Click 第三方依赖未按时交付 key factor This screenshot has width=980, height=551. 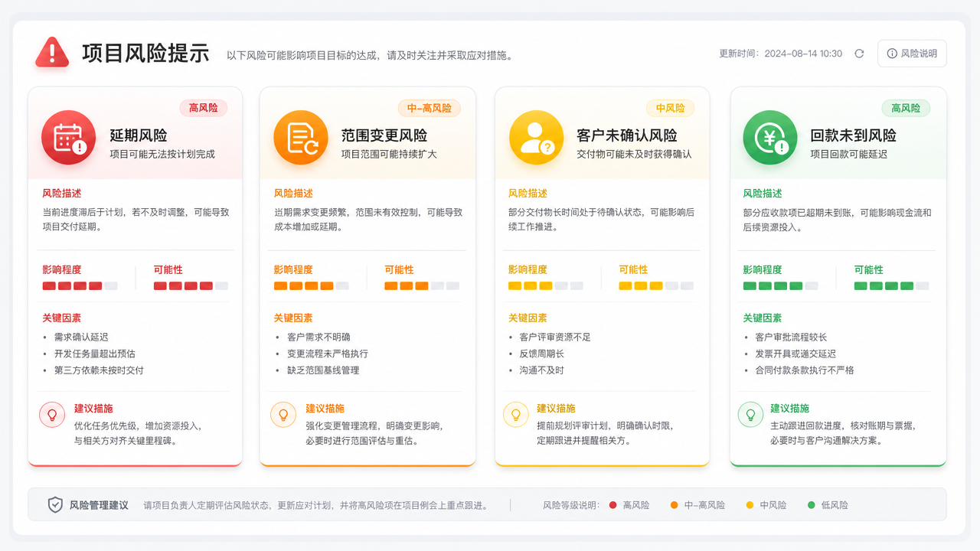(99, 370)
